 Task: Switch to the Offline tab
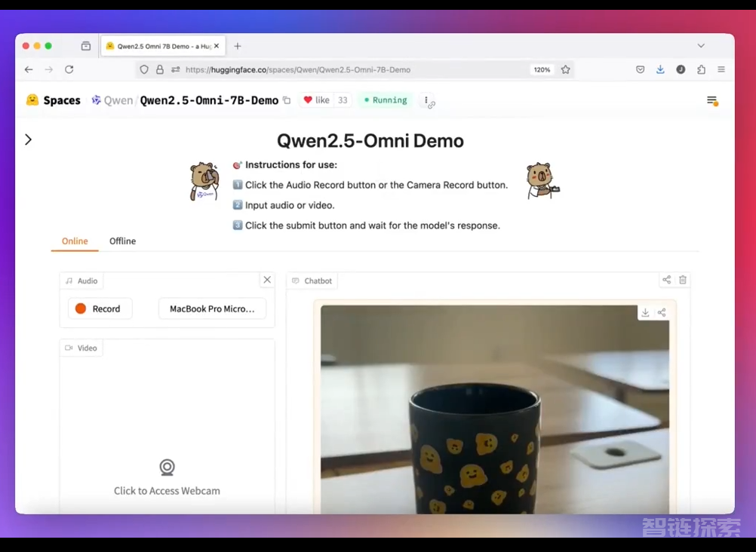tap(122, 241)
